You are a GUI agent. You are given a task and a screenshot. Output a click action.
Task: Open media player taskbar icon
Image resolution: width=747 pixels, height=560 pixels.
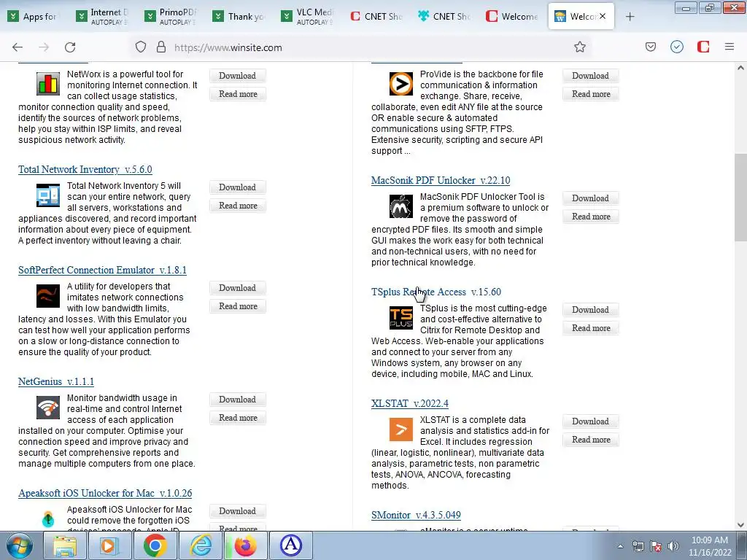[x=109, y=545]
